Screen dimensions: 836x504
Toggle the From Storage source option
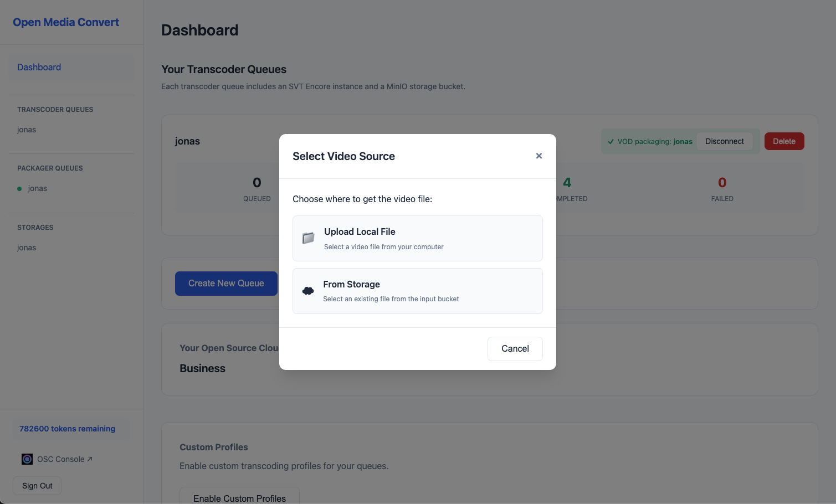click(417, 291)
